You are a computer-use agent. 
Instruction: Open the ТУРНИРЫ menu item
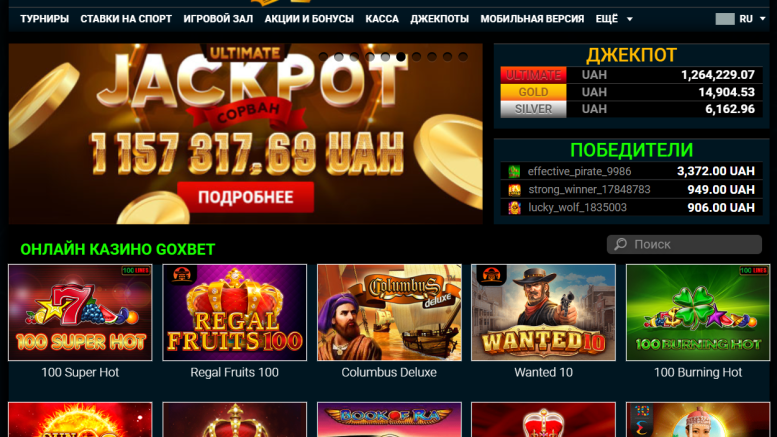click(x=45, y=19)
